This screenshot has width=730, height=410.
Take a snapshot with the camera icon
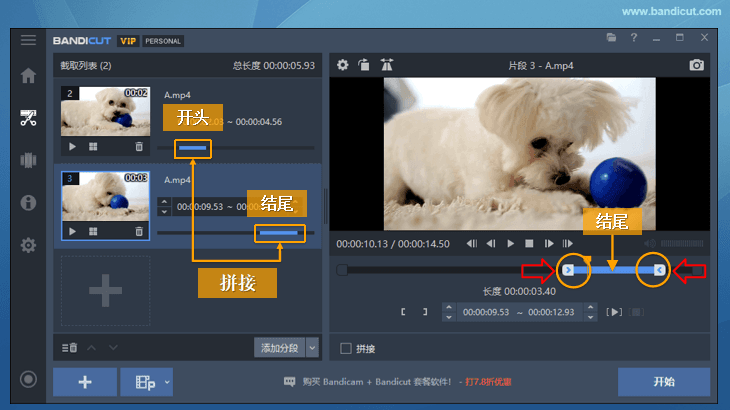(x=697, y=65)
